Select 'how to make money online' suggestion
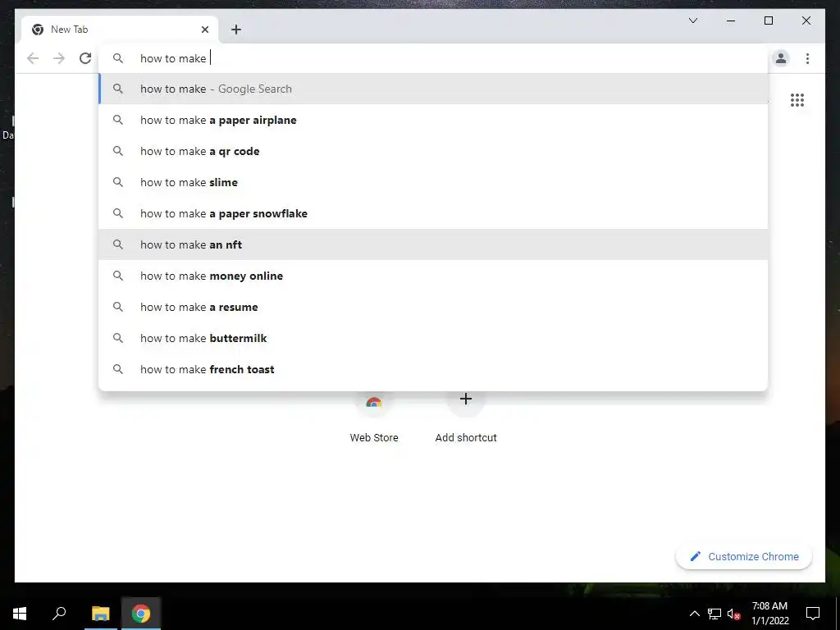 [433, 276]
